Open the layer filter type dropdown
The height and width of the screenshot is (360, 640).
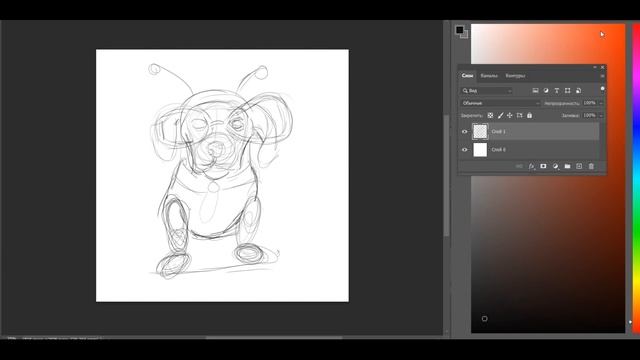pyautogui.click(x=487, y=91)
